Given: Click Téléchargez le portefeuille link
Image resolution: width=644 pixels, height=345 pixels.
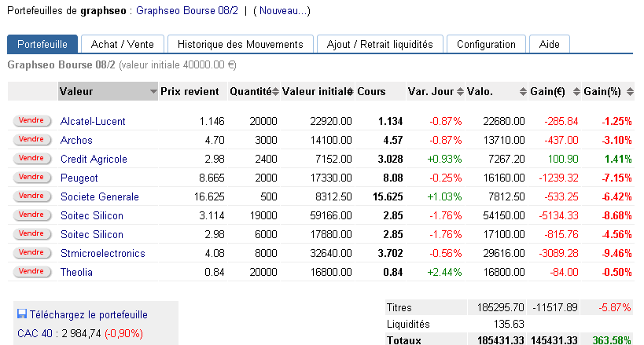Looking at the screenshot, I should tap(88, 315).
